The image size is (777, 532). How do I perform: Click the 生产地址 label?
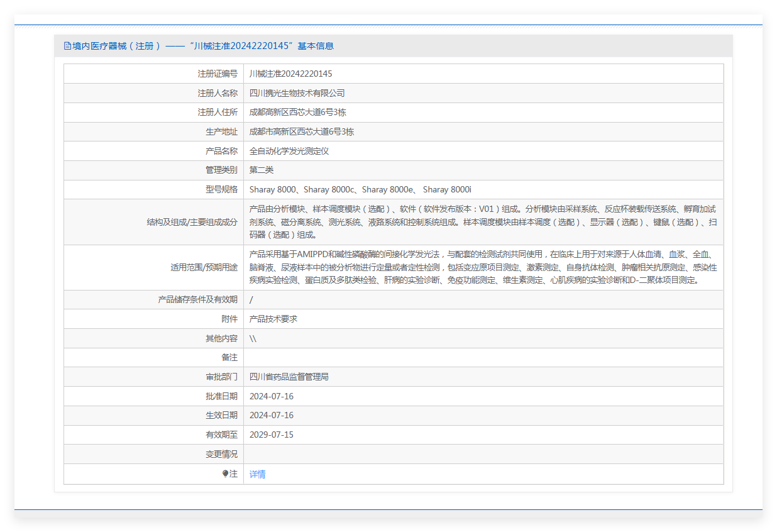(x=222, y=132)
